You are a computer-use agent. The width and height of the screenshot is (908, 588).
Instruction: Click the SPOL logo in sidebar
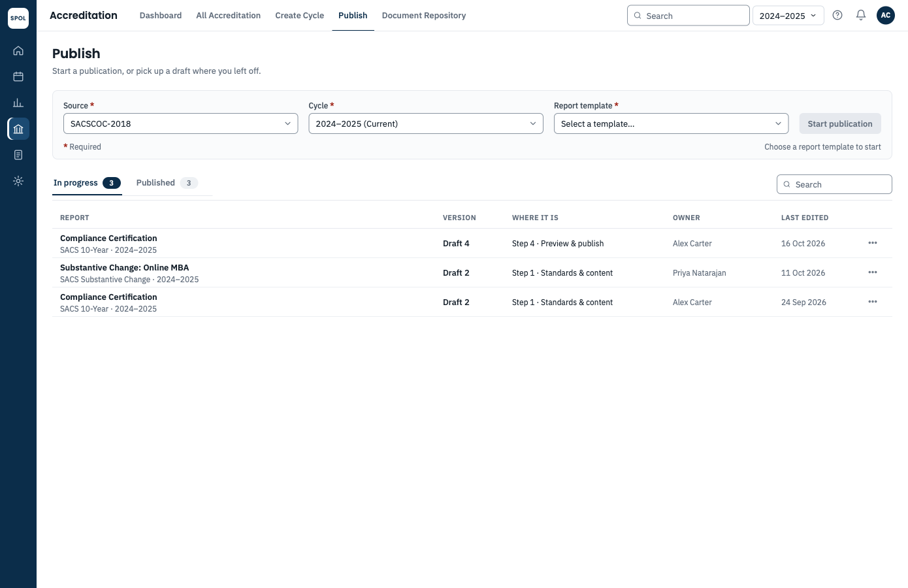tap(18, 18)
